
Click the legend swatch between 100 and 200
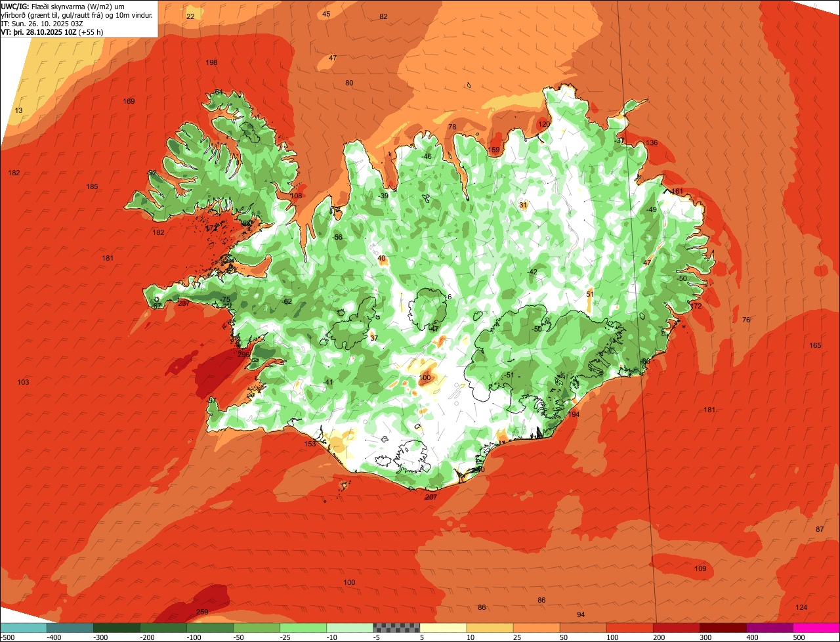(629, 628)
